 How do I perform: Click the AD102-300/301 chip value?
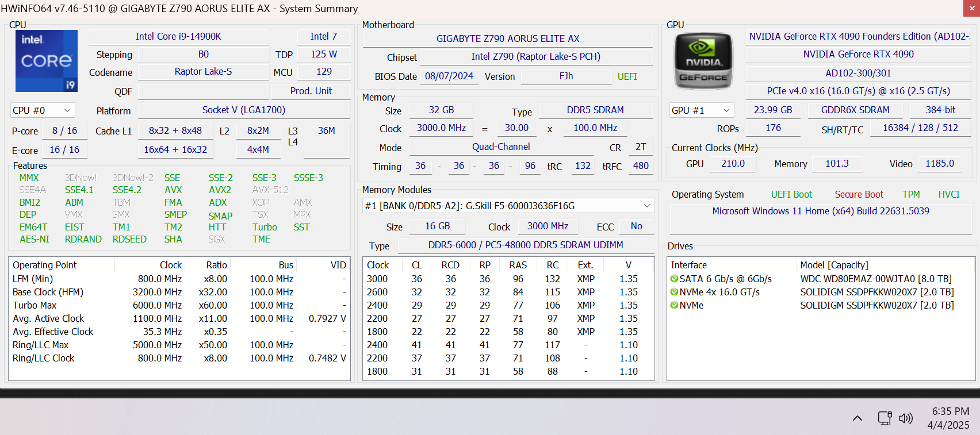[x=859, y=73]
